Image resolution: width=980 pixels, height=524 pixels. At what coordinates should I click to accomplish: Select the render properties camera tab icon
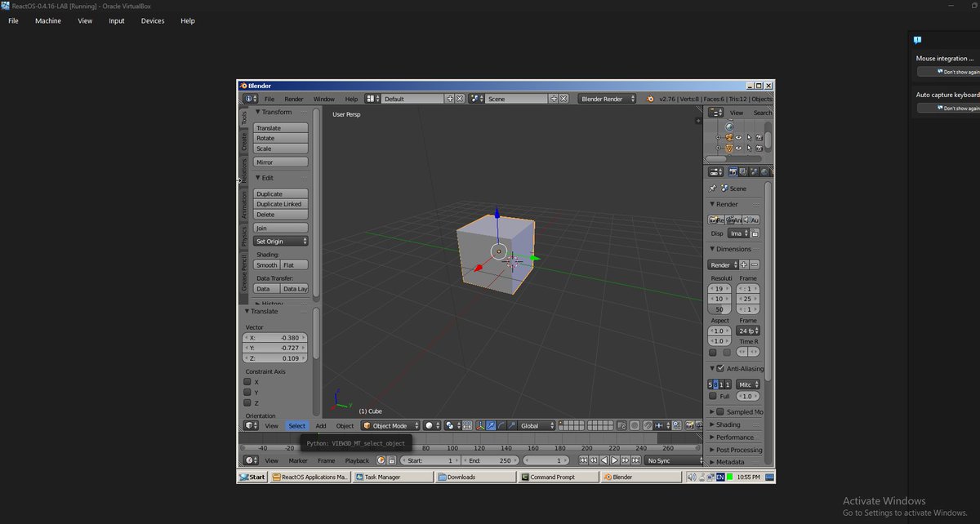(x=733, y=172)
